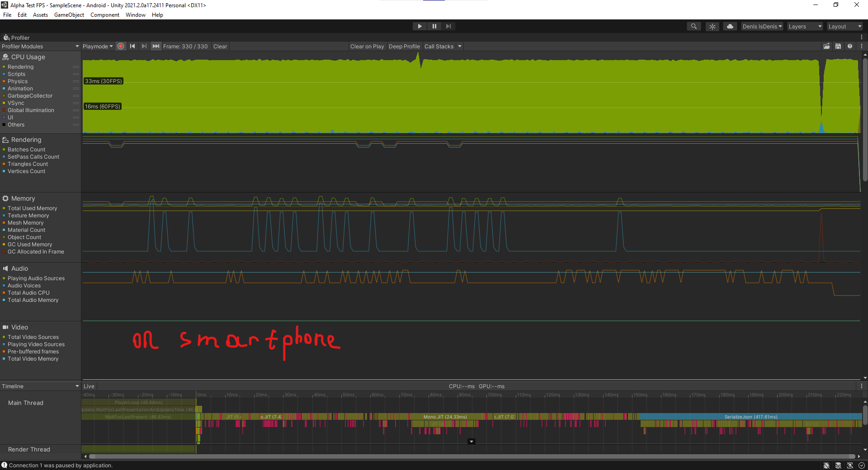Open the File menu
The height and width of the screenshot is (470, 868).
(7, 15)
